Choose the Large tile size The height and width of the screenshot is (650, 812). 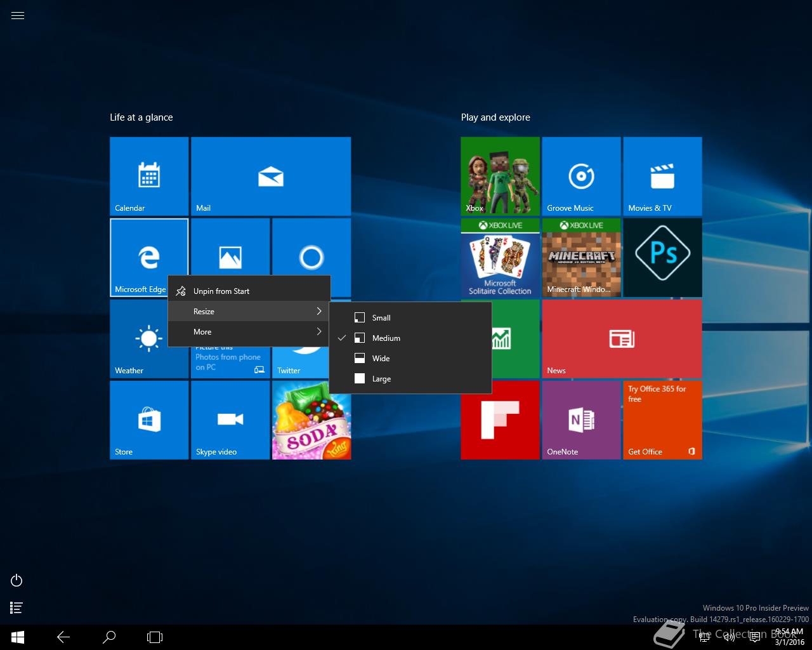click(x=410, y=378)
